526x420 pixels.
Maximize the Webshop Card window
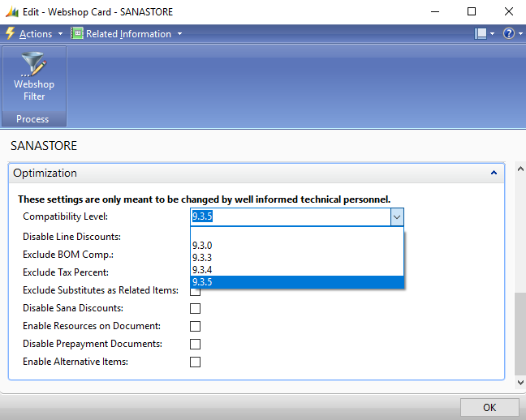(x=472, y=11)
